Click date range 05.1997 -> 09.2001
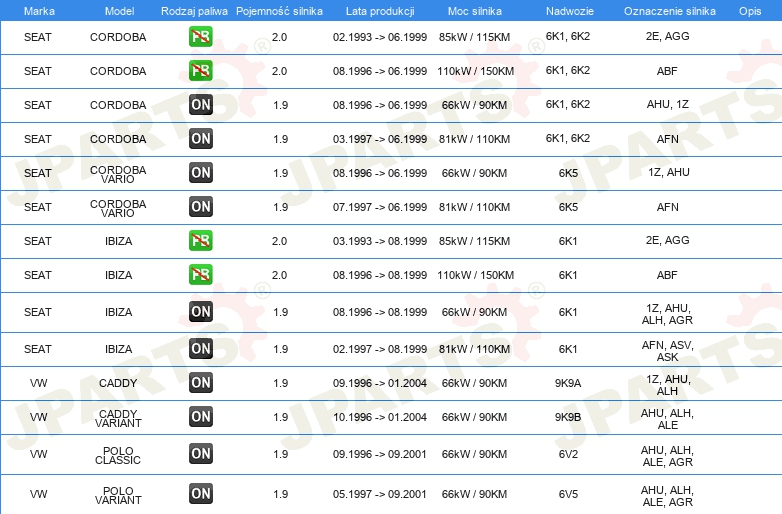The height and width of the screenshot is (514, 782). pos(380,494)
